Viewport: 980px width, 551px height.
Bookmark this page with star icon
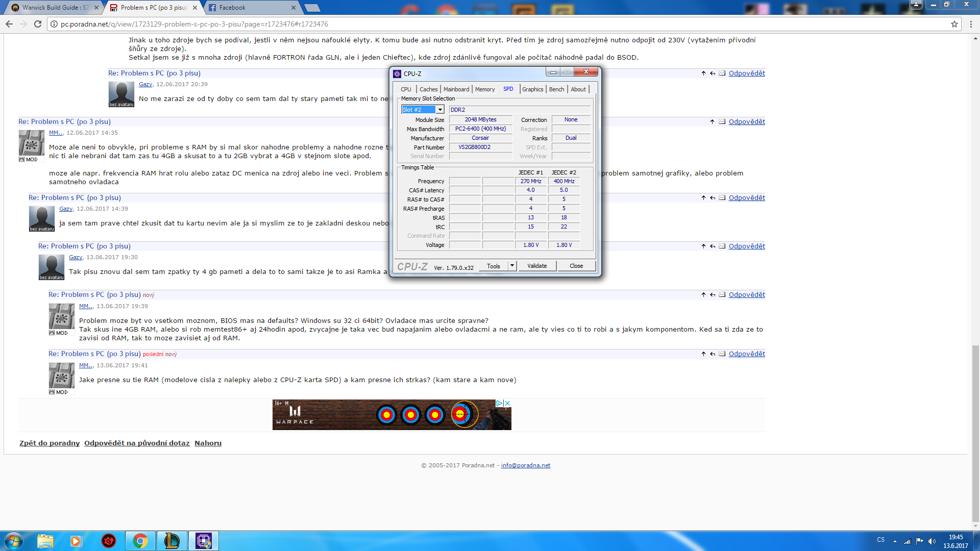(x=954, y=24)
